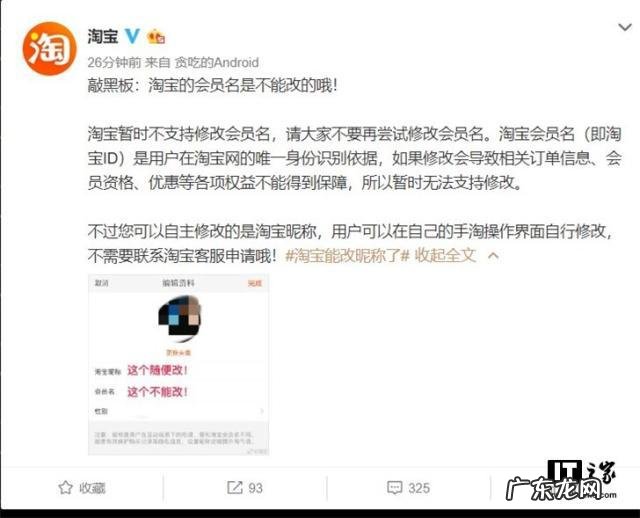Screen dimensions: 640x518
Task: Click the IT之家 watermark logo
Action: (583, 472)
